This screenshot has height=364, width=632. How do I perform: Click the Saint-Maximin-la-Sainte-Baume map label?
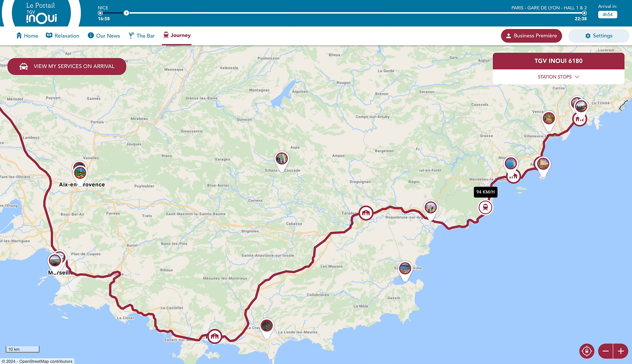click(196, 214)
